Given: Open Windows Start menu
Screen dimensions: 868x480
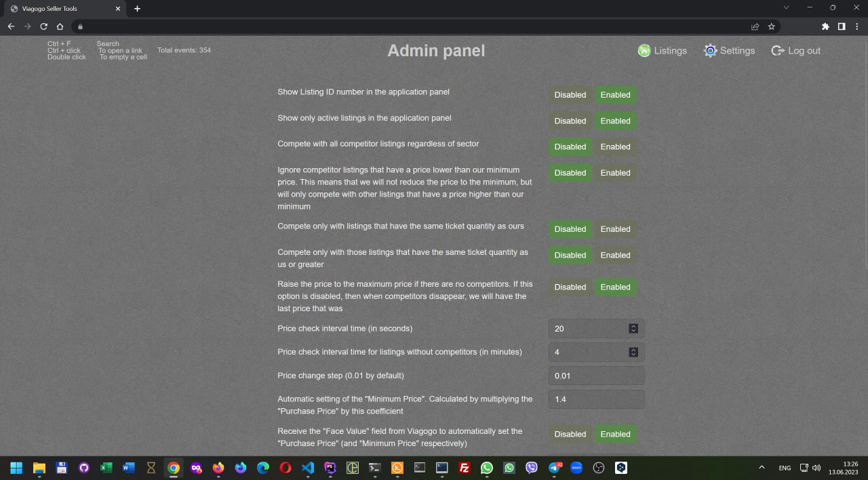Looking at the screenshot, I should [x=16, y=468].
